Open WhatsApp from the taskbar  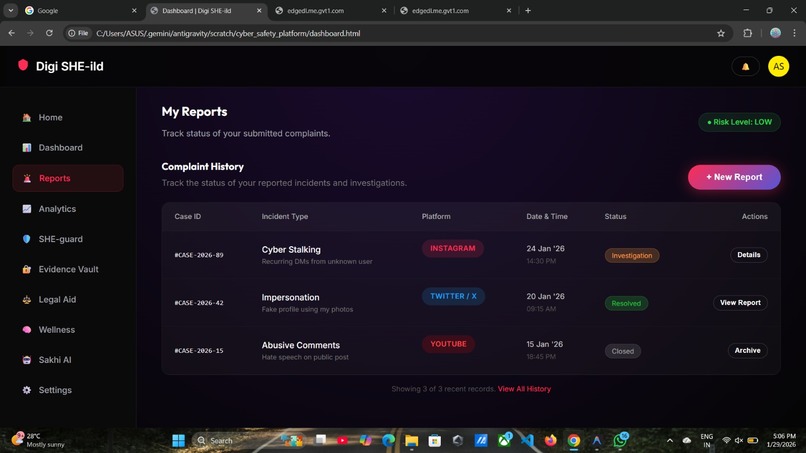[x=620, y=440]
